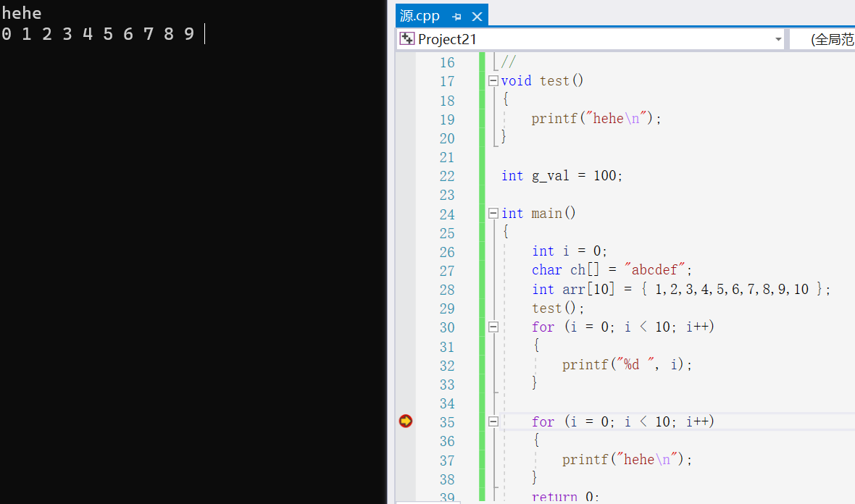Click the breakpoint margin beside line 26
This screenshot has height=504, width=855.
tap(406, 251)
